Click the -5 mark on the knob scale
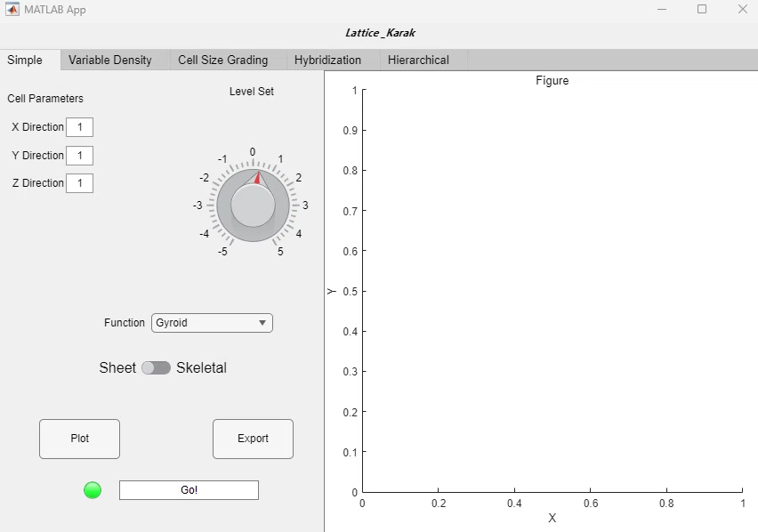The image size is (758, 532). pos(222,251)
